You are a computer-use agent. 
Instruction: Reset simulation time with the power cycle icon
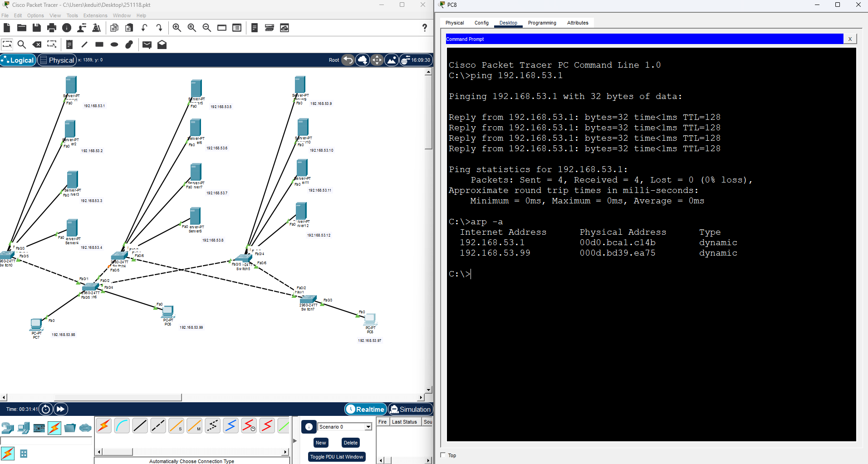[46, 409]
